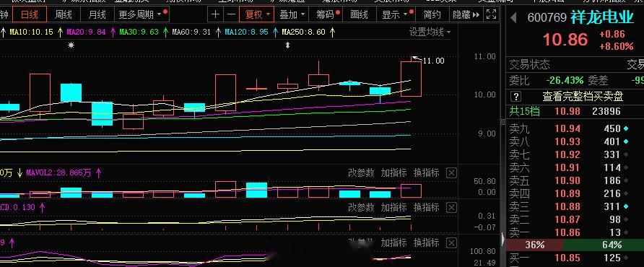The height and width of the screenshot is (267, 644).
Task: Click the cyan diamond beside 卖八 volume 401
Action: click(x=626, y=141)
